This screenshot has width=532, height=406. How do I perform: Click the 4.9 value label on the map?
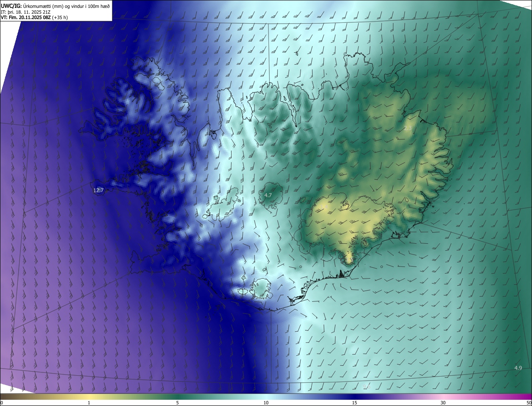coord(518,368)
